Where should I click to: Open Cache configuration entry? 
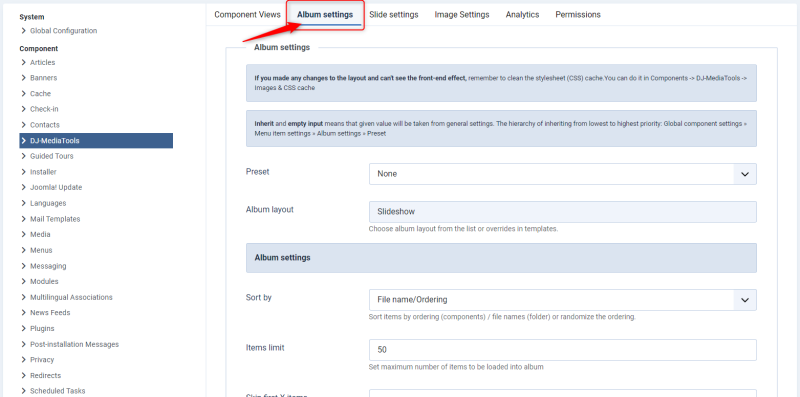(x=40, y=94)
